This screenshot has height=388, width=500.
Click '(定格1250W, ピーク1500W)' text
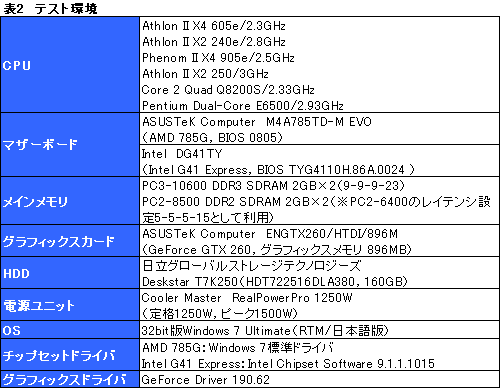220,314
